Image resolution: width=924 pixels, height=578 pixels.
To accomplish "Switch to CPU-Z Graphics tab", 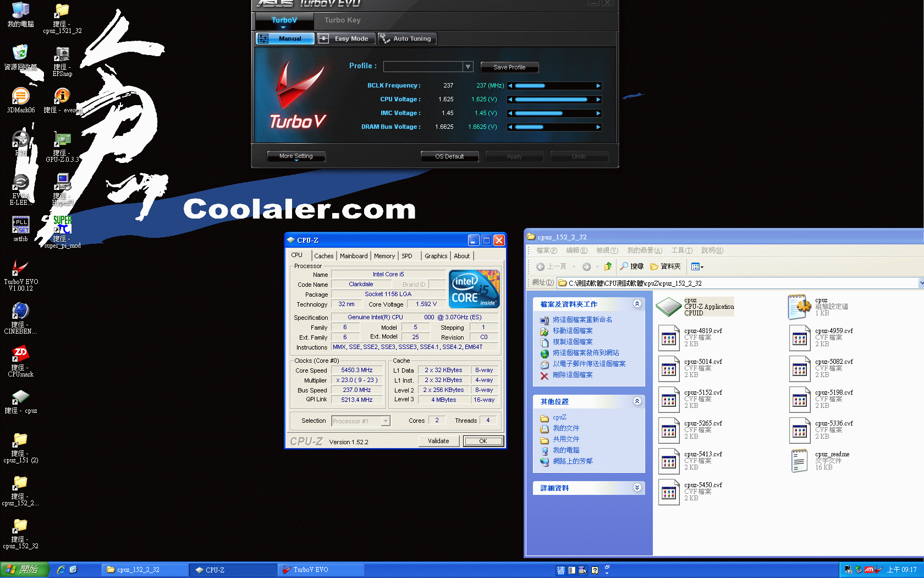I will pos(436,256).
